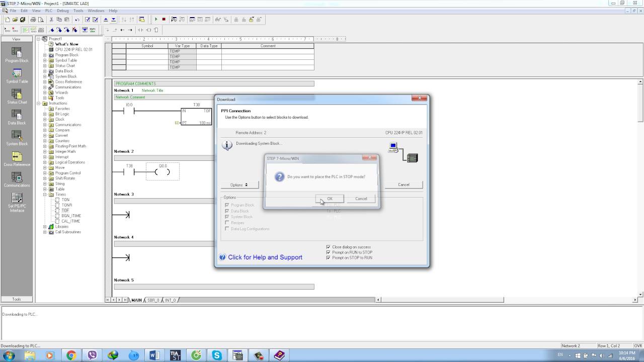Open Status Chart from the View sidebar
The width and height of the screenshot is (644, 362).
tap(17, 97)
